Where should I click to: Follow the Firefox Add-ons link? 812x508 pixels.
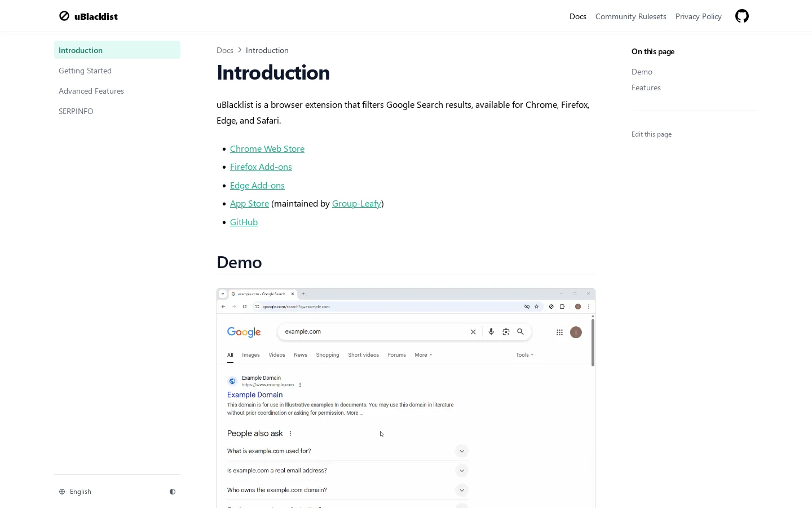coord(261,167)
